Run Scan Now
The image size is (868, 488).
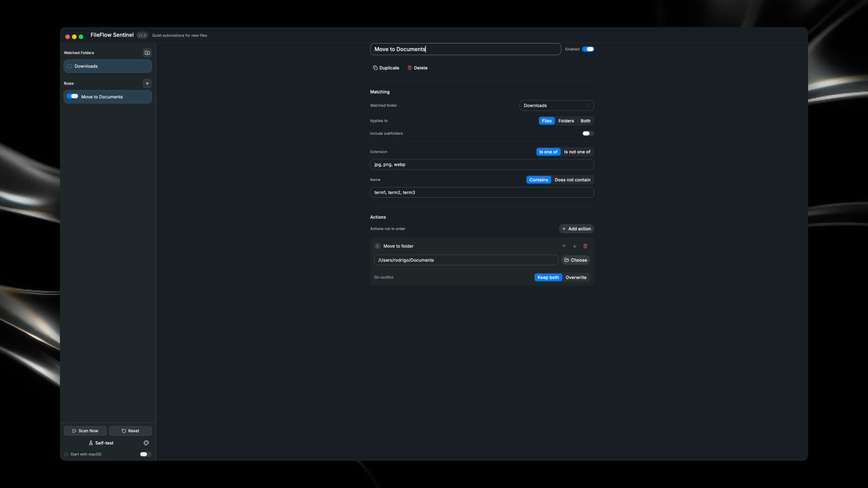click(x=85, y=431)
